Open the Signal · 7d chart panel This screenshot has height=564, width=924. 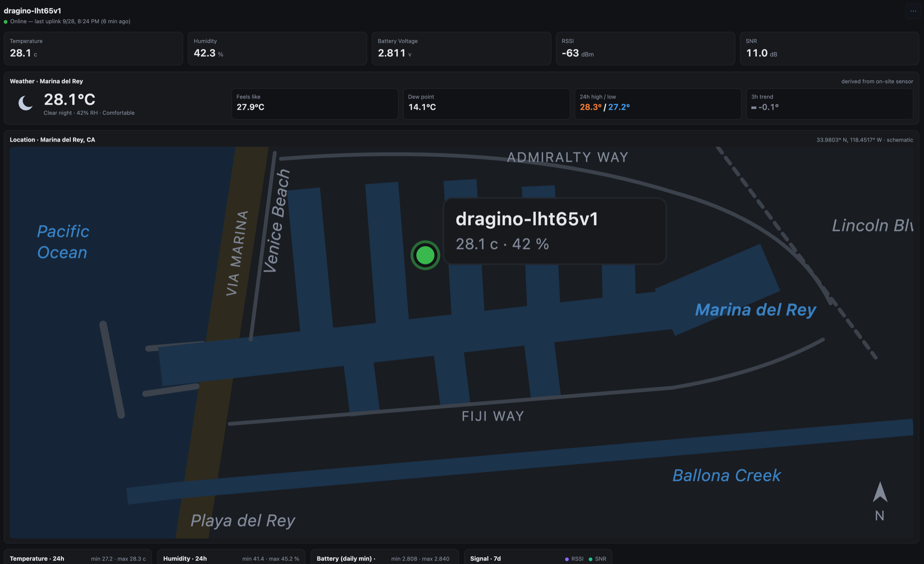click(538, 557)
